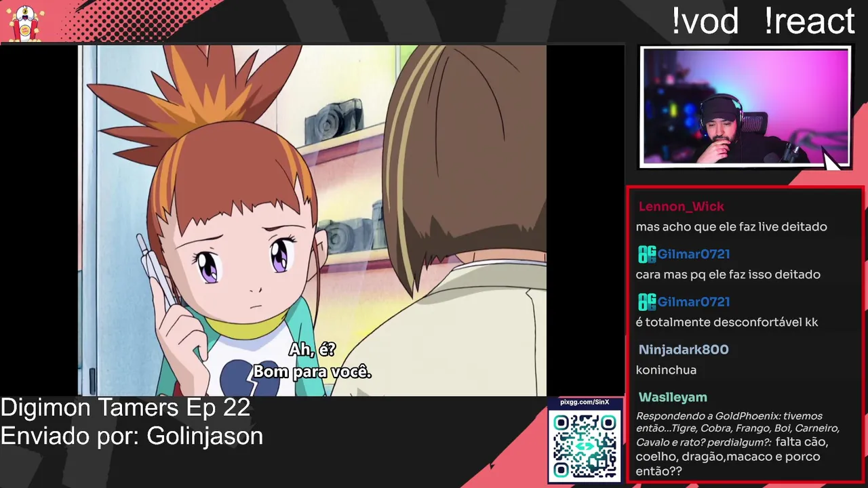Click the 'koninchua' chat message
This screenshot has width=868, height=488.
click(x=666, y=370)
